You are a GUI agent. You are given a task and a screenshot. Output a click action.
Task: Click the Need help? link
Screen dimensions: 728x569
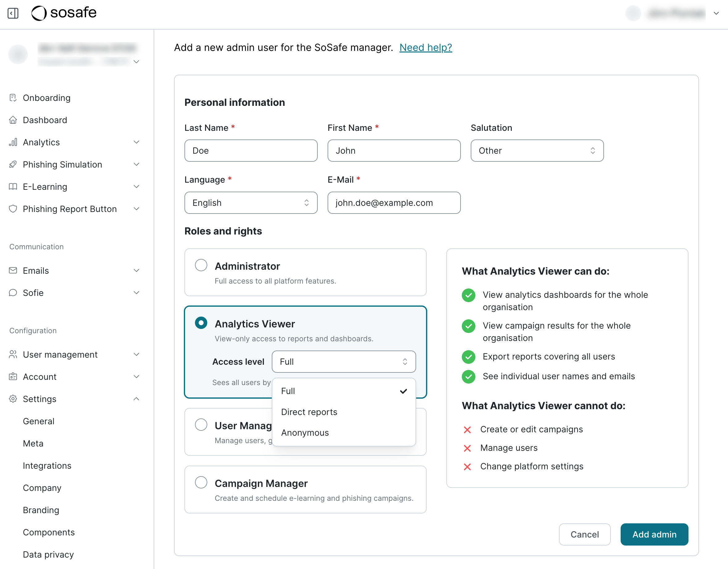pos(426,48)
